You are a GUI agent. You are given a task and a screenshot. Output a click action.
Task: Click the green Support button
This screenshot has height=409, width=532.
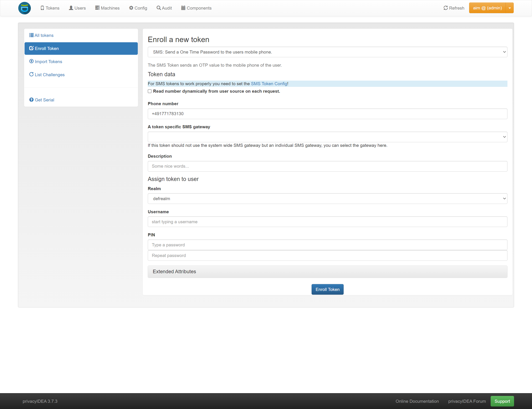502,401
